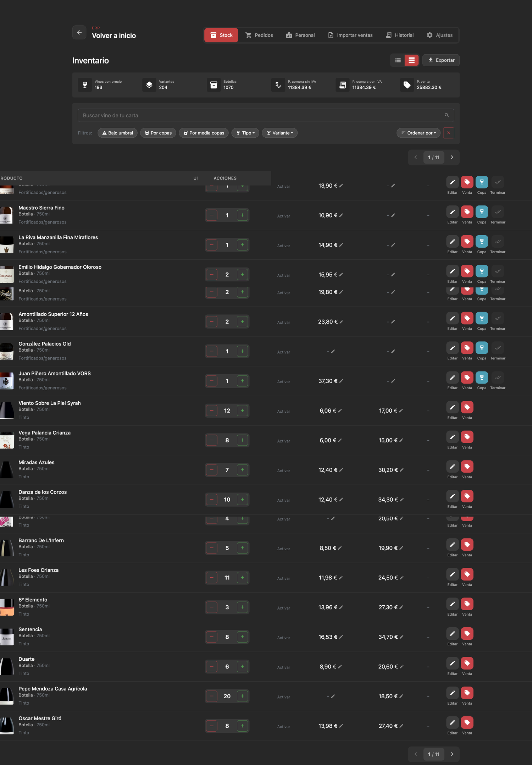
Task: Register sale of Danza de los Corzos
Action: click(467, 496)
